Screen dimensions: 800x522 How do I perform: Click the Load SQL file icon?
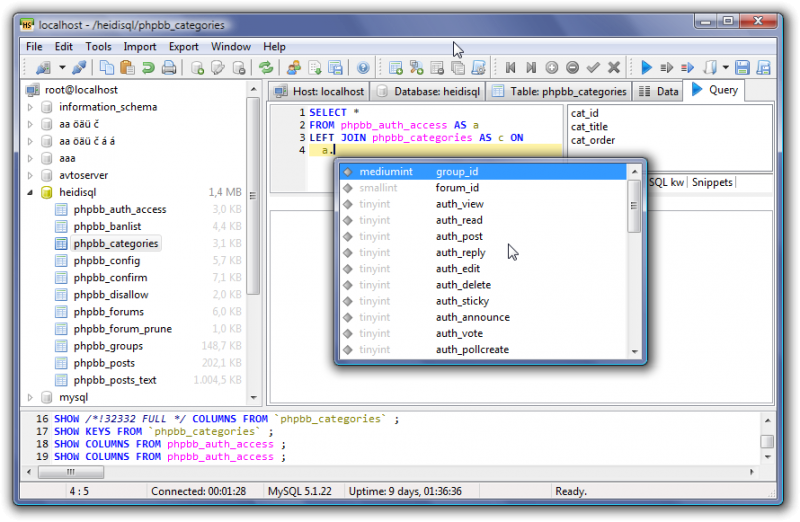click(x=710, y=67)
